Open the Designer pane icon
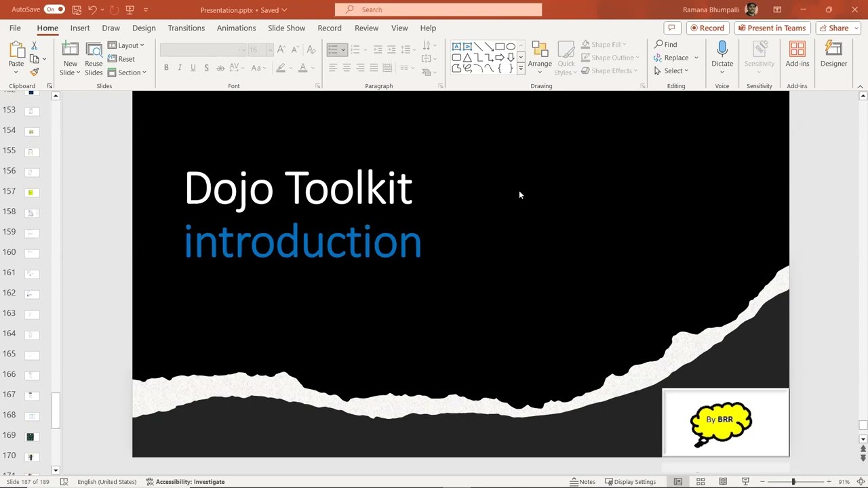Viewport: 868px width, 488px height. pyautogui.click(x=833, y=49)
